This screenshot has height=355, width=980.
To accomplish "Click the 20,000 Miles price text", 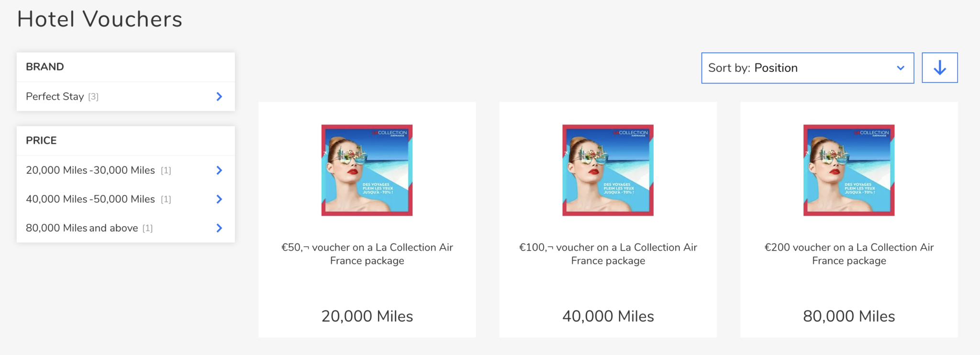I will click(x=367, y=316).
